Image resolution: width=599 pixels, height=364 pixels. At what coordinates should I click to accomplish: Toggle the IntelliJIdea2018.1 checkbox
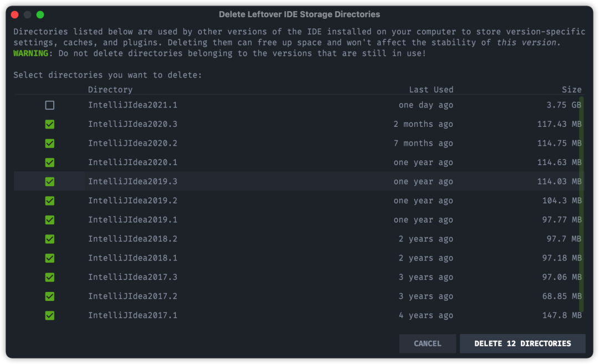(50, 258)
